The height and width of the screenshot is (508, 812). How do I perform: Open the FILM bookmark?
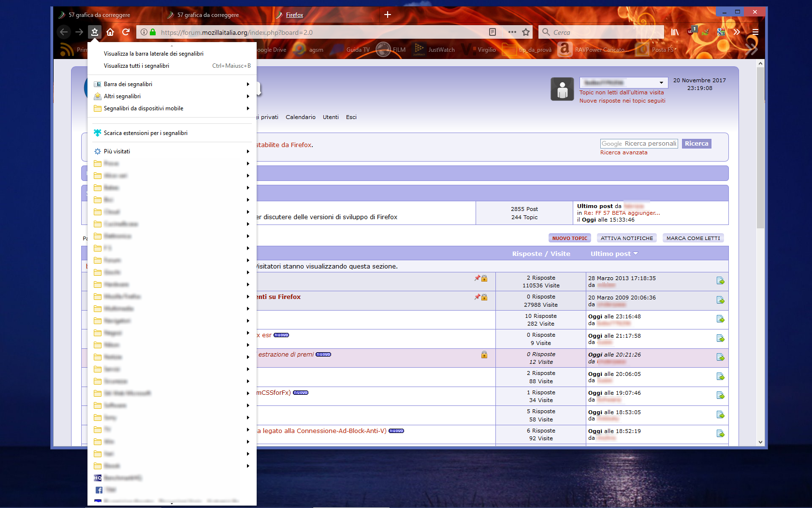pyautogui.click(x=391, y=49)
